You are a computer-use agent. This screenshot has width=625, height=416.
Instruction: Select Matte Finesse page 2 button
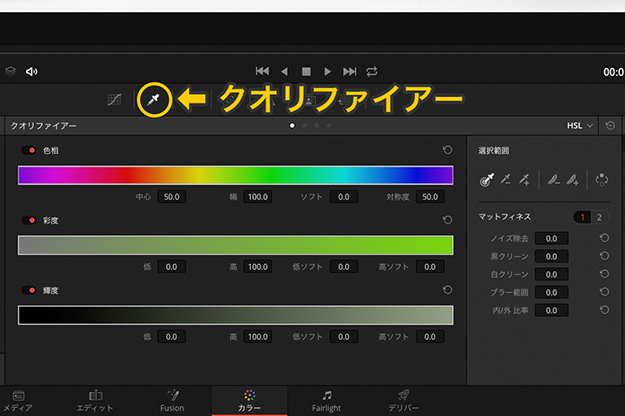pos(599,217)
